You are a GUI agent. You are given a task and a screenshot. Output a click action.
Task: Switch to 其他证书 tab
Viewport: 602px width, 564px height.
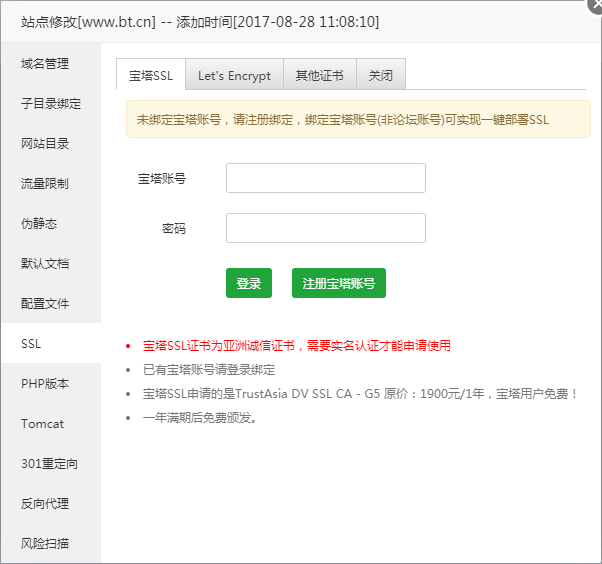click(320, 74)
